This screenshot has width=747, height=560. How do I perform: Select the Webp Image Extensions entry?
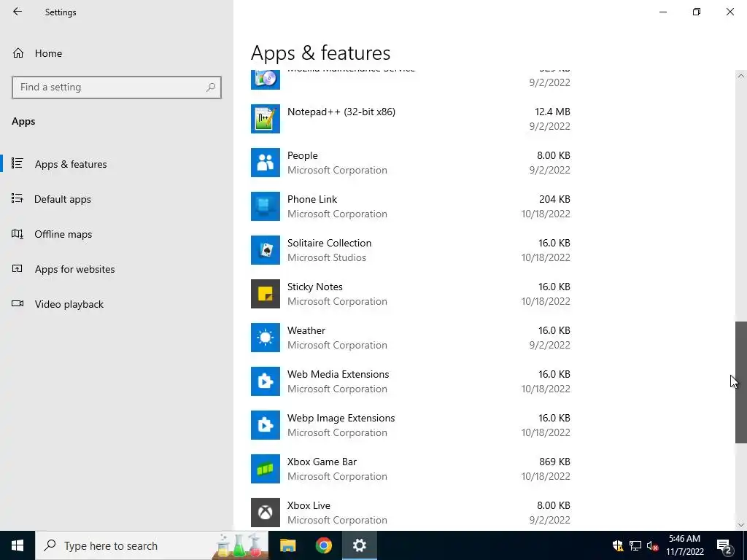coord(411,425)
